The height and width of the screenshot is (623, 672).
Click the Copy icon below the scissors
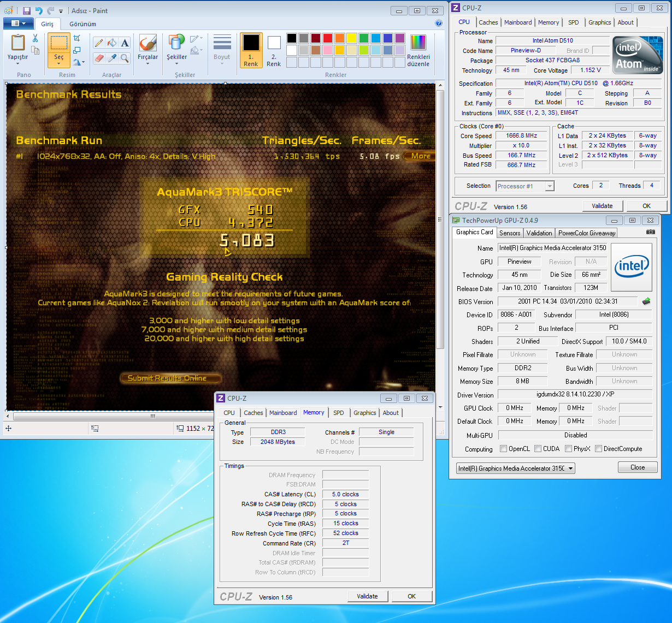tap(35, 50)
